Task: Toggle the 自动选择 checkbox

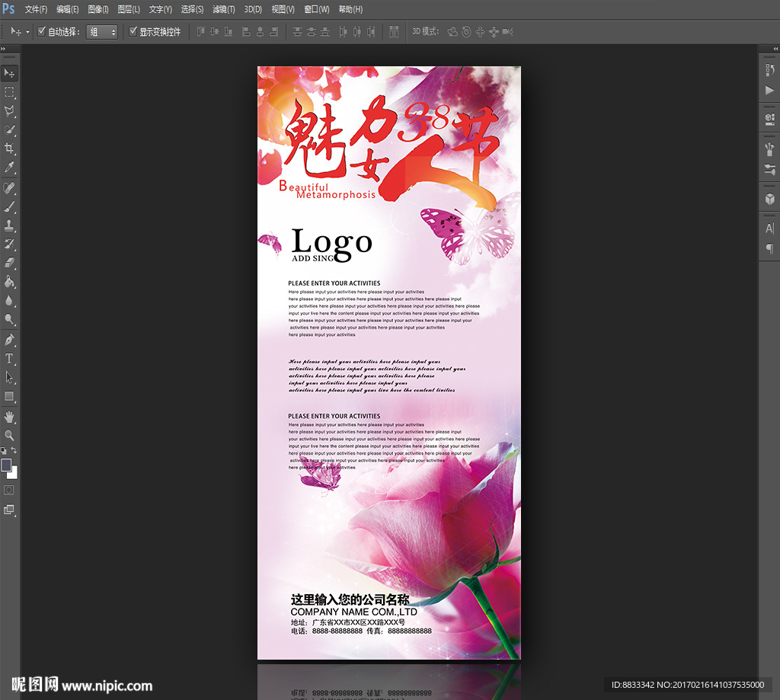Action: [x=42, y=32]
